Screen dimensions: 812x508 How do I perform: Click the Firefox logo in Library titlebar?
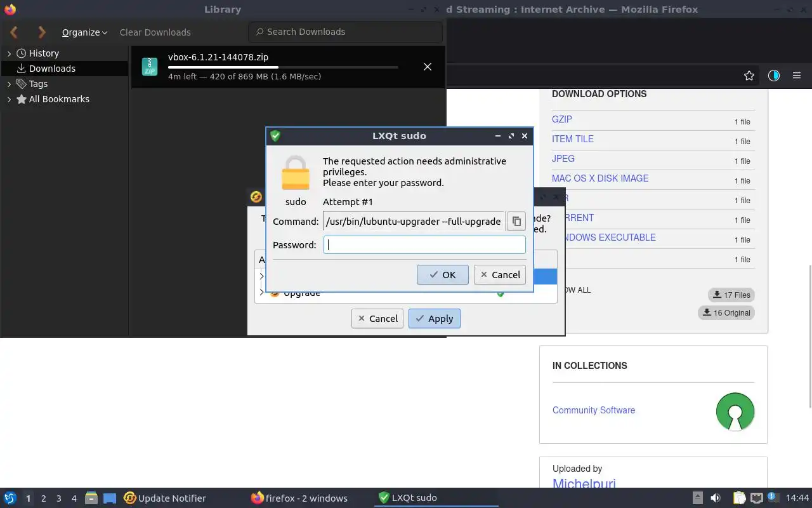(x=10, y=10)
